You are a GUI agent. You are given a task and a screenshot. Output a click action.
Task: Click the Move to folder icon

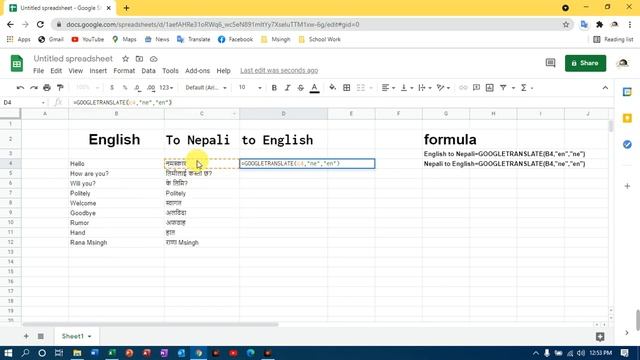click(x=139, y=59)
